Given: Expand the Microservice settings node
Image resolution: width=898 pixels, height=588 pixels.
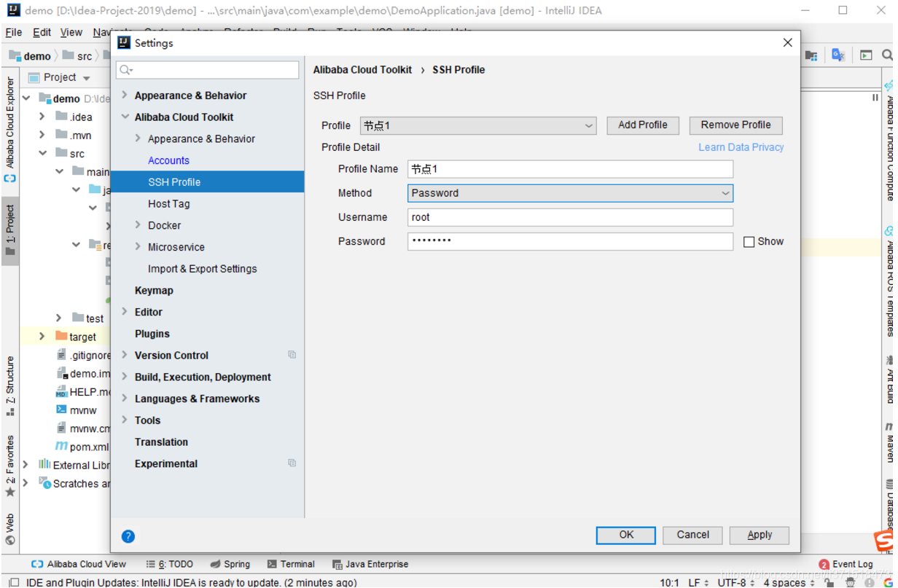Looking at the screenshot, I should [138, 246].
